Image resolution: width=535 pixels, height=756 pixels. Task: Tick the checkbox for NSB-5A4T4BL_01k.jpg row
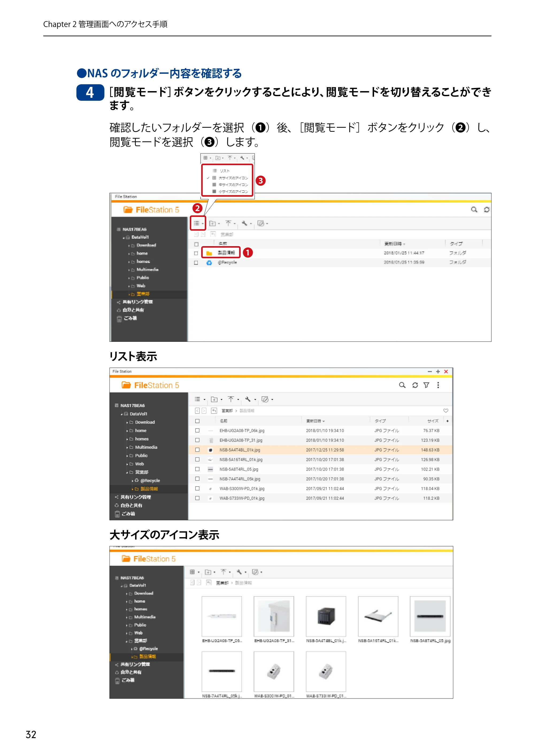click(x=197, y=450)
